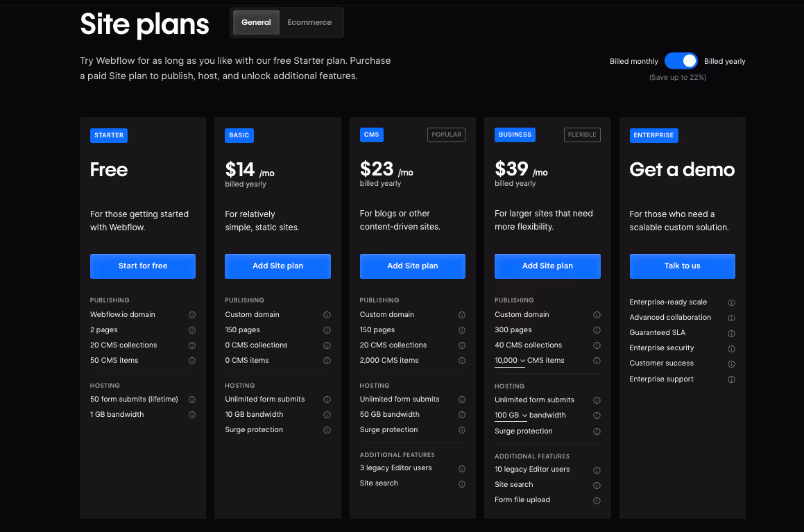
Task: Click info icon for Form file upload
Action: click(x=597, y=501)
